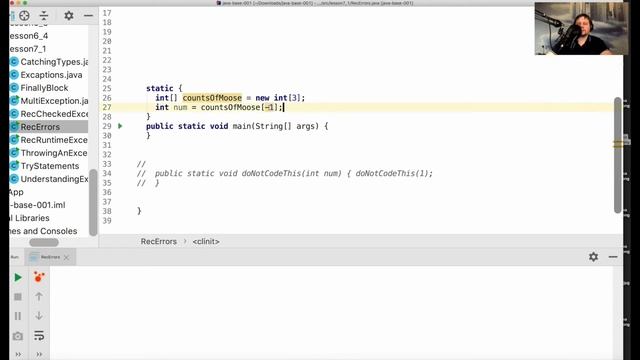Collapse all with the project panel icon
Image resolution: width=640 pixels, height=360 pixels.
tap(44, 16)
